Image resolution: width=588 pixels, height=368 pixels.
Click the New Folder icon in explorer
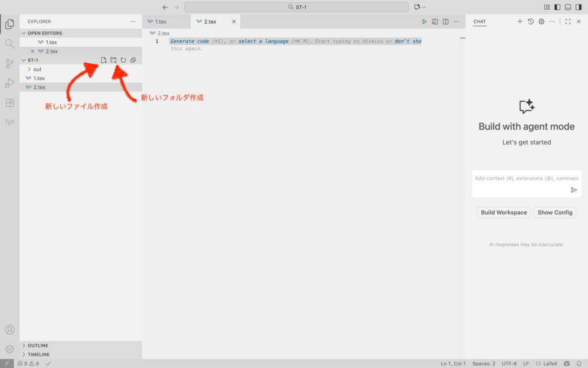pos(114,60)
